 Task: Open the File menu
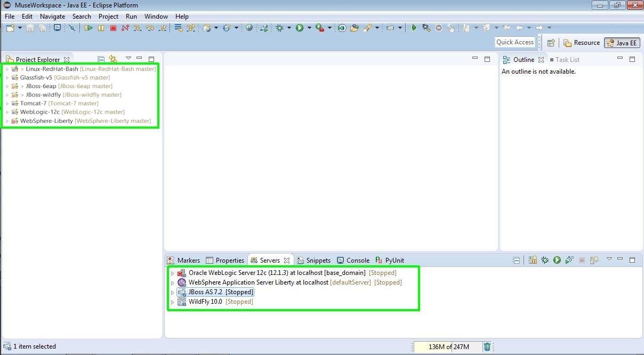[x=10, y=17]
